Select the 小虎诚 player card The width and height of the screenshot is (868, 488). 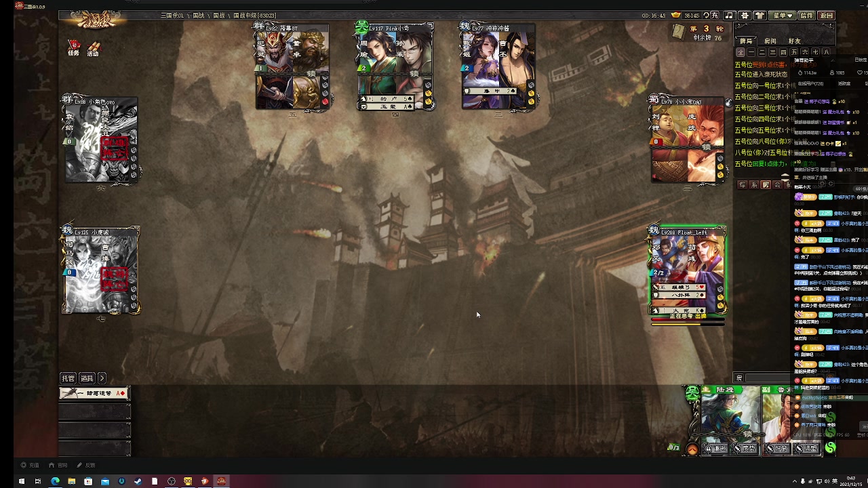100,271
